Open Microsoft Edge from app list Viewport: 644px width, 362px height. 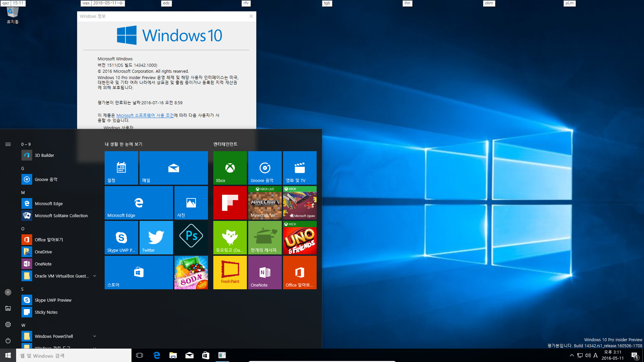(59, 203)
